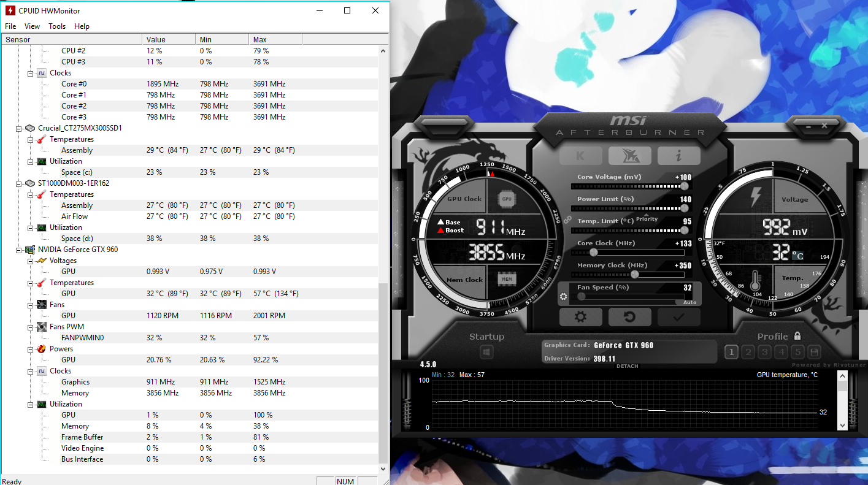
Task: Select the Frame Buffer row in HWMonitor
Action: (190, 437)
